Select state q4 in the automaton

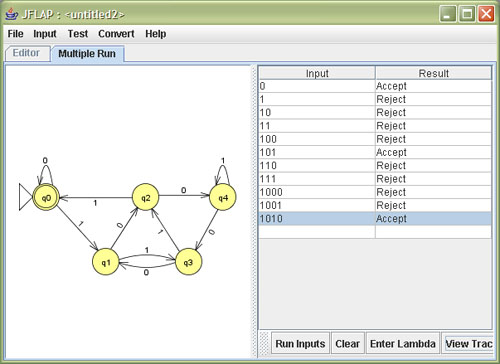tap(223, 197)
